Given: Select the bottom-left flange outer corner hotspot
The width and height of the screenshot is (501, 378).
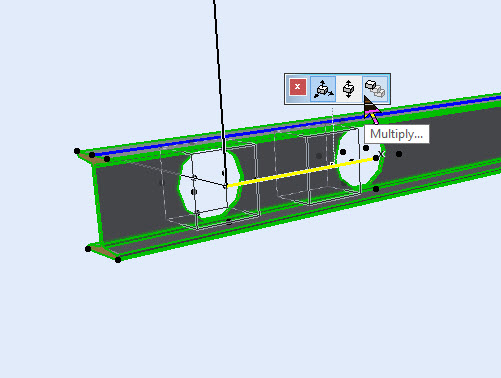Looking at the screenshot, I should pyautogui.click(x=88, y=249).
